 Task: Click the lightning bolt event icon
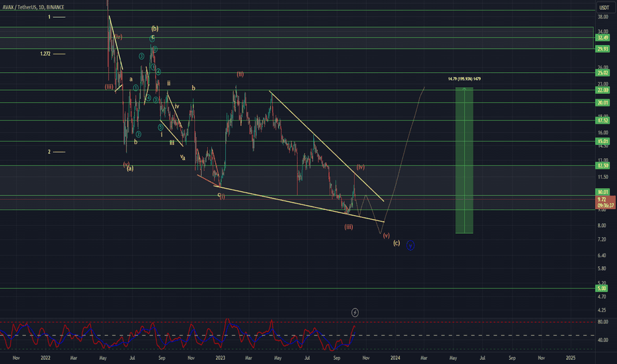355,312
